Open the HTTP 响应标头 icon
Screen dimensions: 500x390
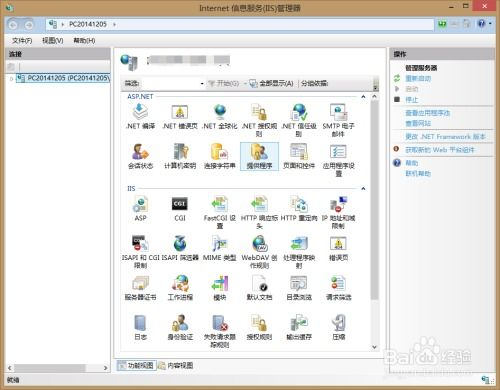pos(259,212)
